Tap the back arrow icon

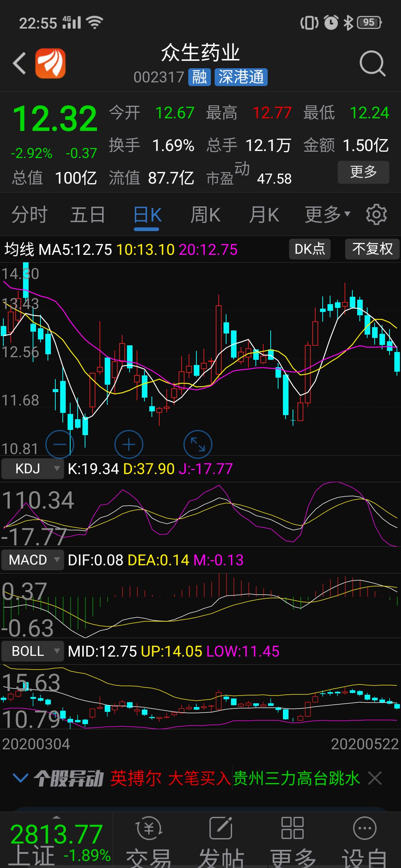pyautogui.click(x=19, y=63)
